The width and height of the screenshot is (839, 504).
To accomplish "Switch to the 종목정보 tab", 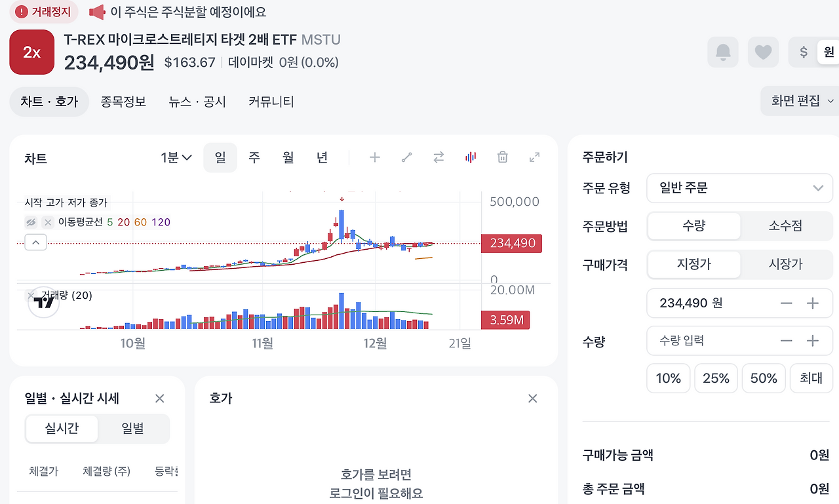I will coord(123,102).
